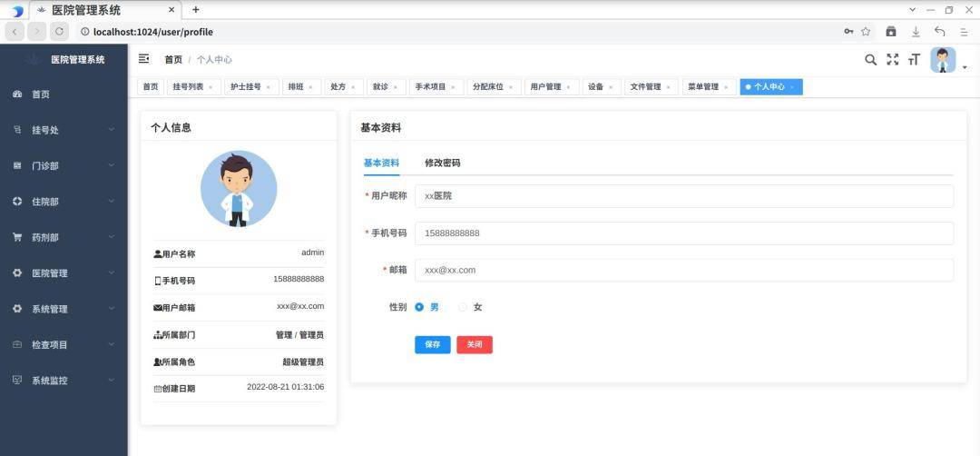This screenshot has width=980, height=456.
Task: Reload the page with browser refresh button
Action: point(59,31)
